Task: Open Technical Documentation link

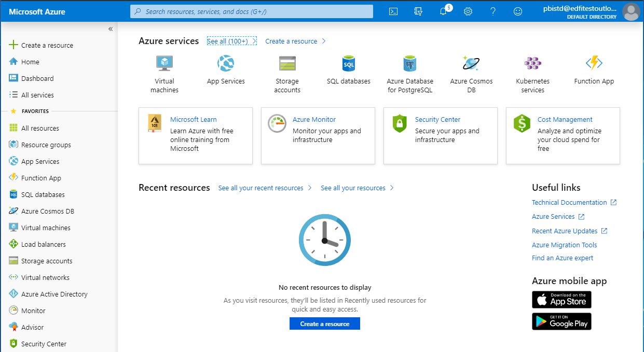Action: click(569, 202)
